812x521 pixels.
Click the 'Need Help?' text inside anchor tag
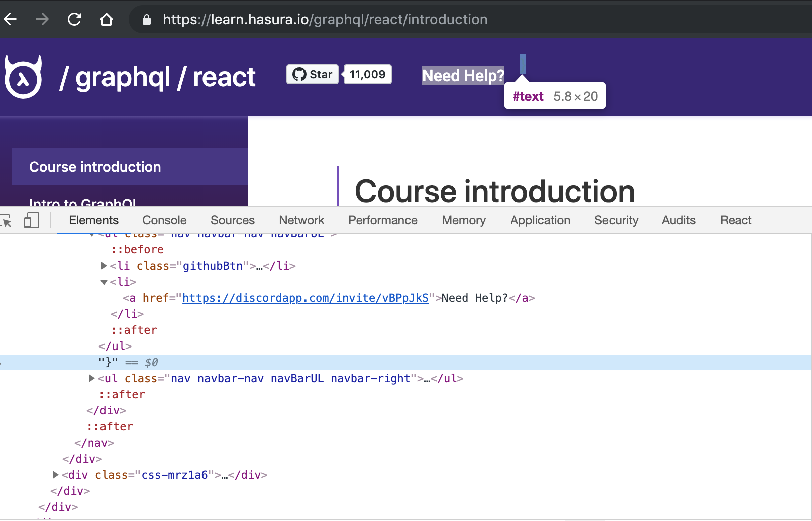475,298
